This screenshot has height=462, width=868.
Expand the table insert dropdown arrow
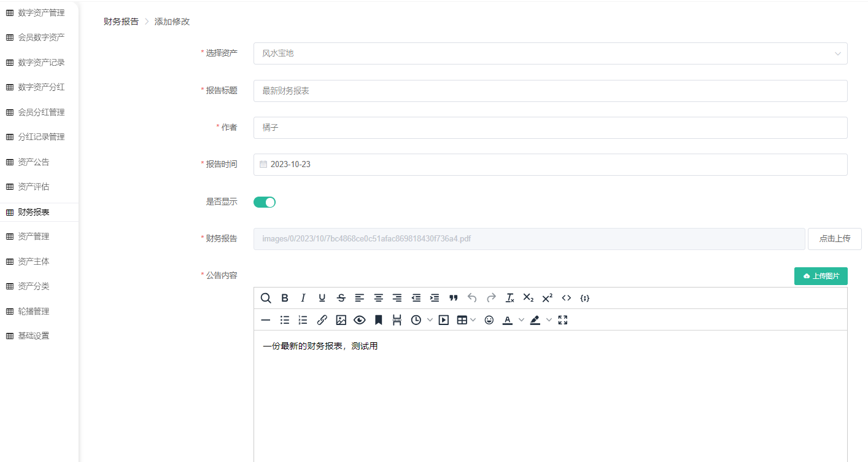click(x=473, y=320)
